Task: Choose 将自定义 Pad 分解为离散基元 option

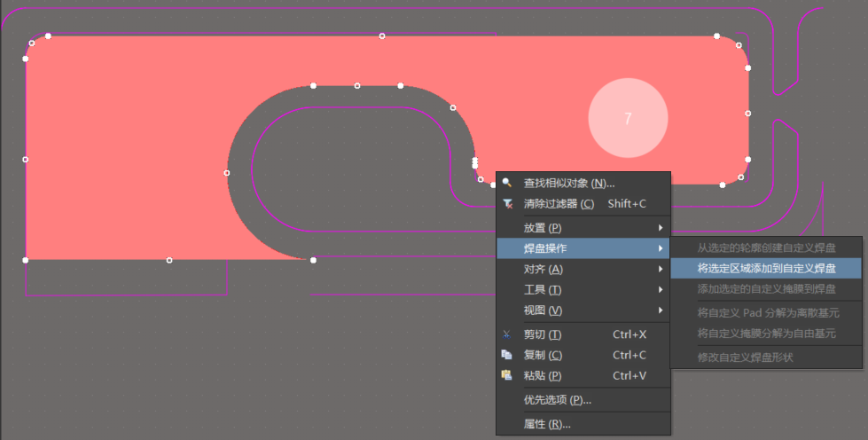Action: pyautogui.click(x=766, y=312)
